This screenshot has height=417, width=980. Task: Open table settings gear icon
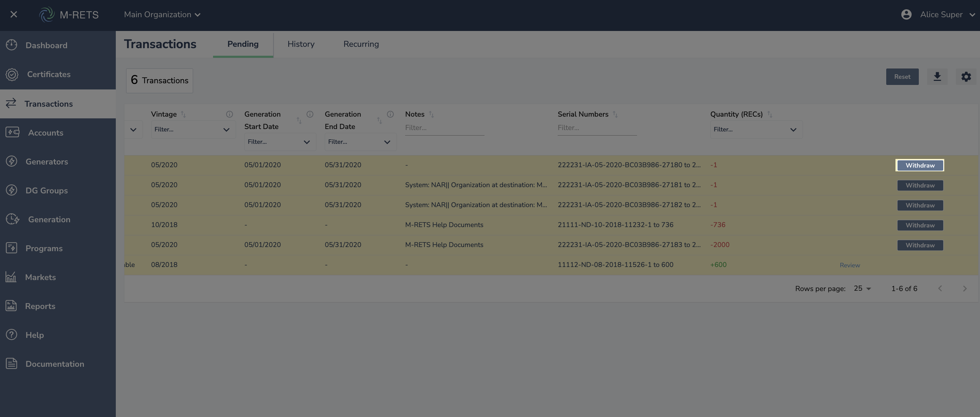click(x=966, y=76)
